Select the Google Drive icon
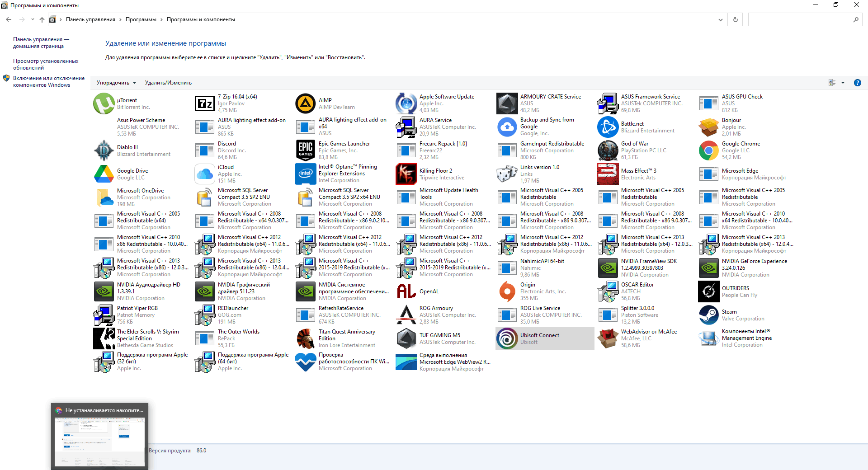 click(x=104, y=174)
